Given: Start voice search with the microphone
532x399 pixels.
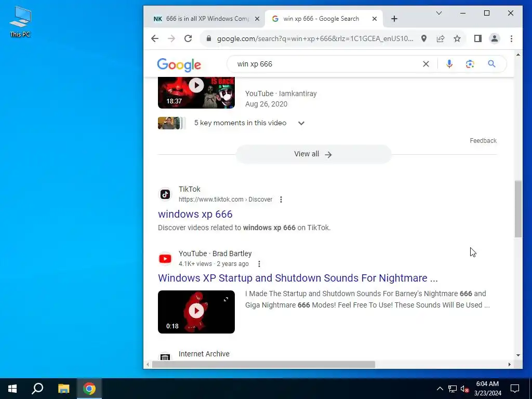Looking at the screenshot, I should pyautogui.click(x=449, y=64).
